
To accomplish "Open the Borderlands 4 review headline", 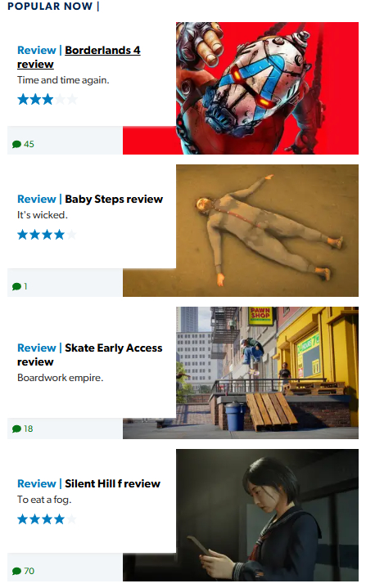I will 79,57.
